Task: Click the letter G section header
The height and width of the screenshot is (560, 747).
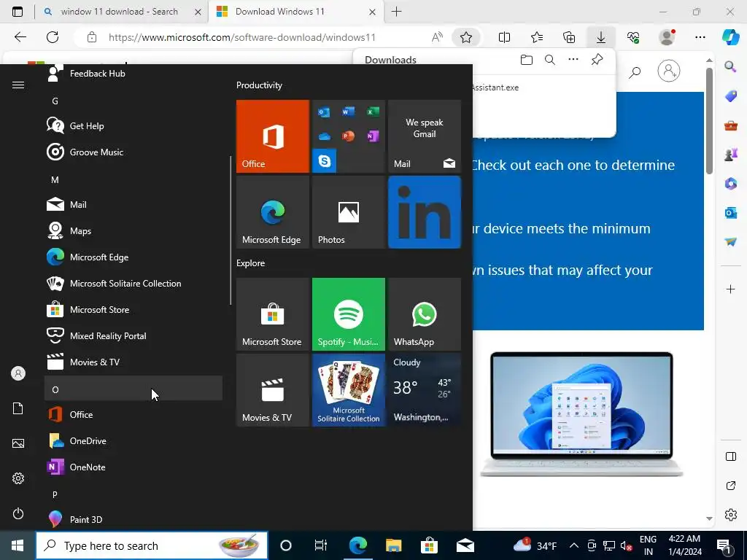Action: pyautogui.click(x=133, y=101)
